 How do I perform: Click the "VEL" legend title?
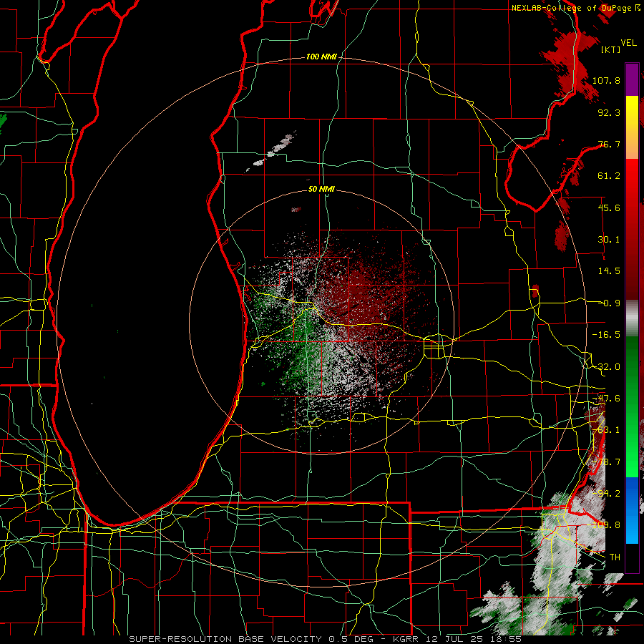tap(628, 42)
